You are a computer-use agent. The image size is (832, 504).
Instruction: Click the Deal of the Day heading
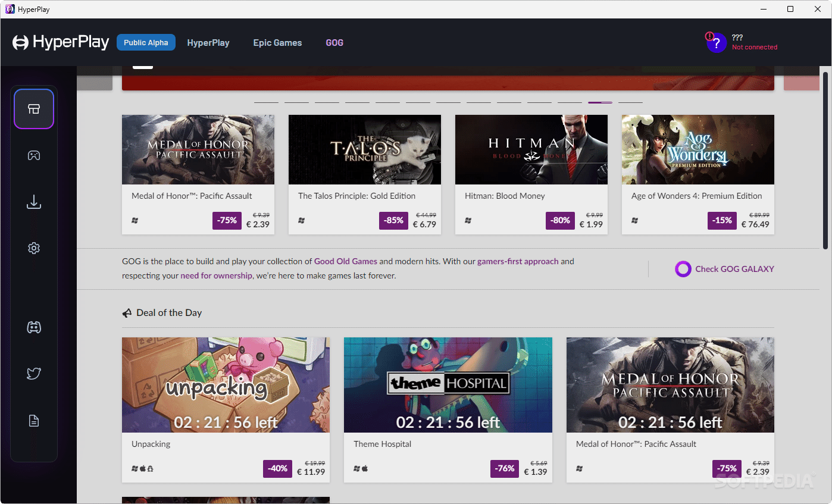169,313
